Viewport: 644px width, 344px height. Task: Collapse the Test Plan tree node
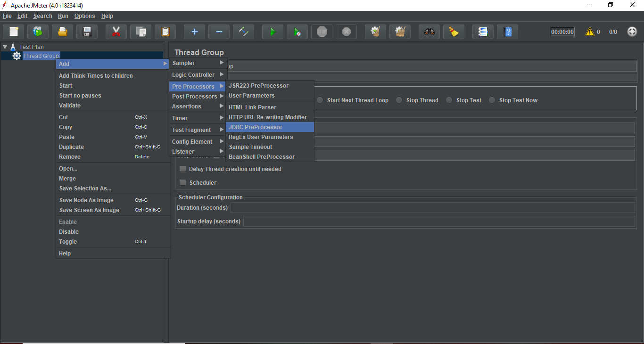[x=5, y=47]
